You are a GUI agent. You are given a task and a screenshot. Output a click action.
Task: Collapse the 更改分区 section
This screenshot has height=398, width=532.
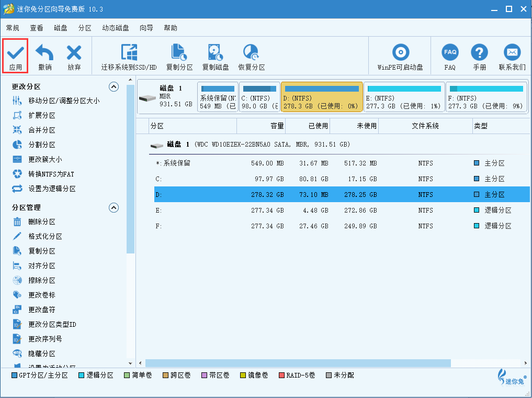(x=114, y=87)
